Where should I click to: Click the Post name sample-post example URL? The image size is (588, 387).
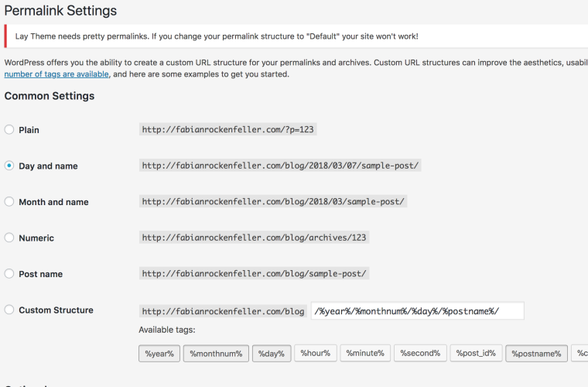coord(255,274)
